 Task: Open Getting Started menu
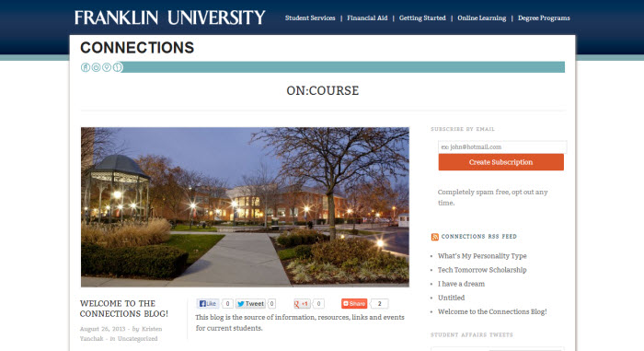(x=422, y=18)
